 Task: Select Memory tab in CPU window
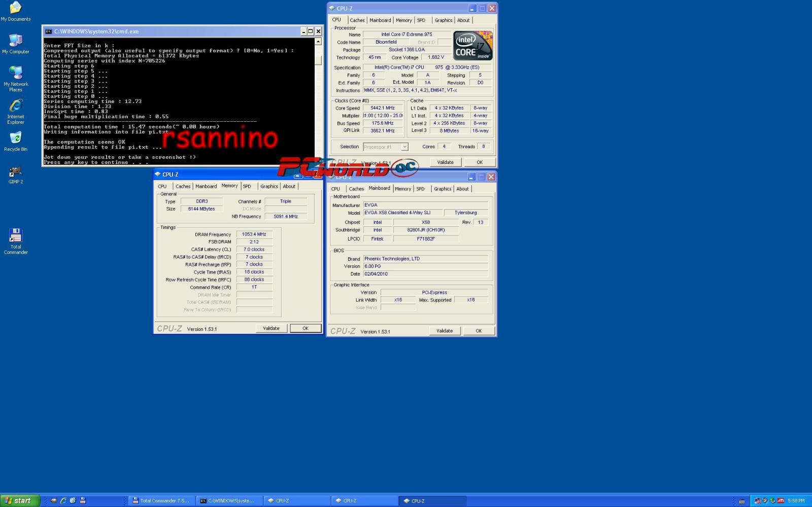(x=404, y=20)
